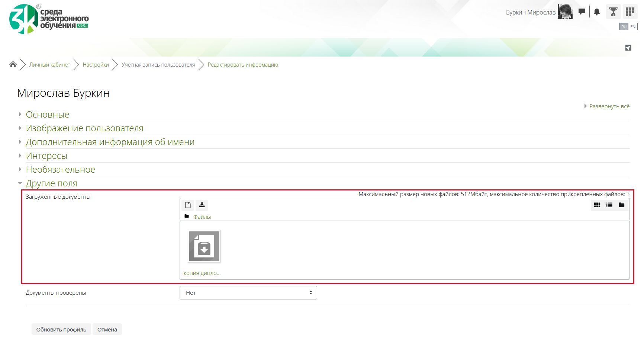Go to Настройки breadcrumb

tap(96, 65)
